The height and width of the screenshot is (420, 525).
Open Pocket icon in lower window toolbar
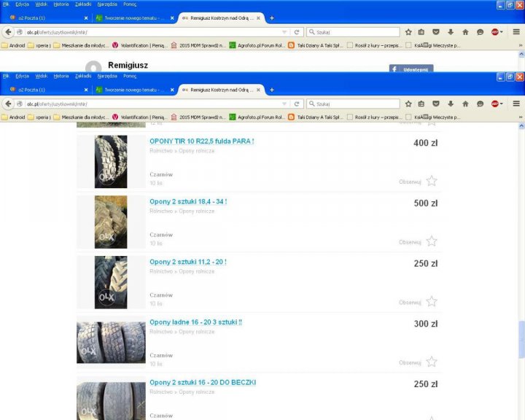point(436,104)
